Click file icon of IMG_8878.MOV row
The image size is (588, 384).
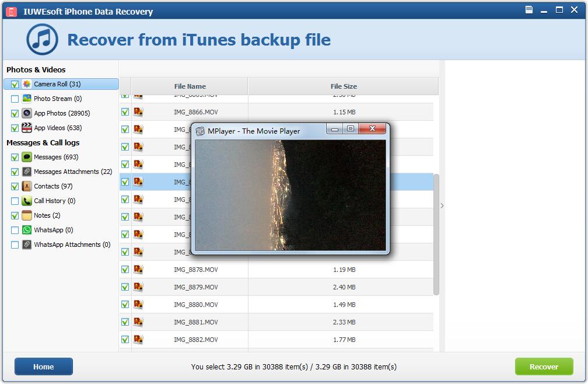138,269
